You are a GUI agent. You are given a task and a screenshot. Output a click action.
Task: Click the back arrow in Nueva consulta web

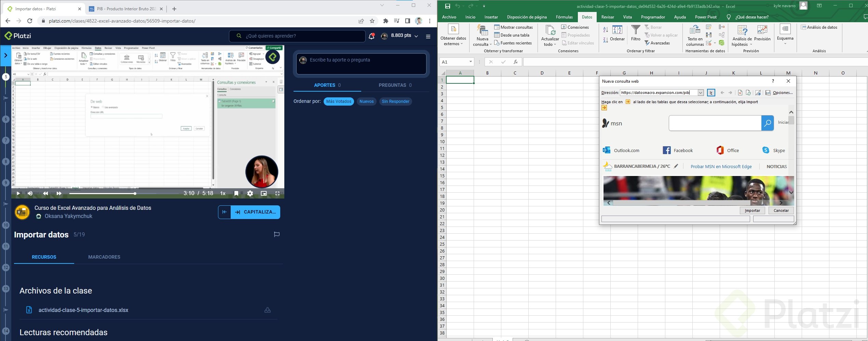point(722,93)
